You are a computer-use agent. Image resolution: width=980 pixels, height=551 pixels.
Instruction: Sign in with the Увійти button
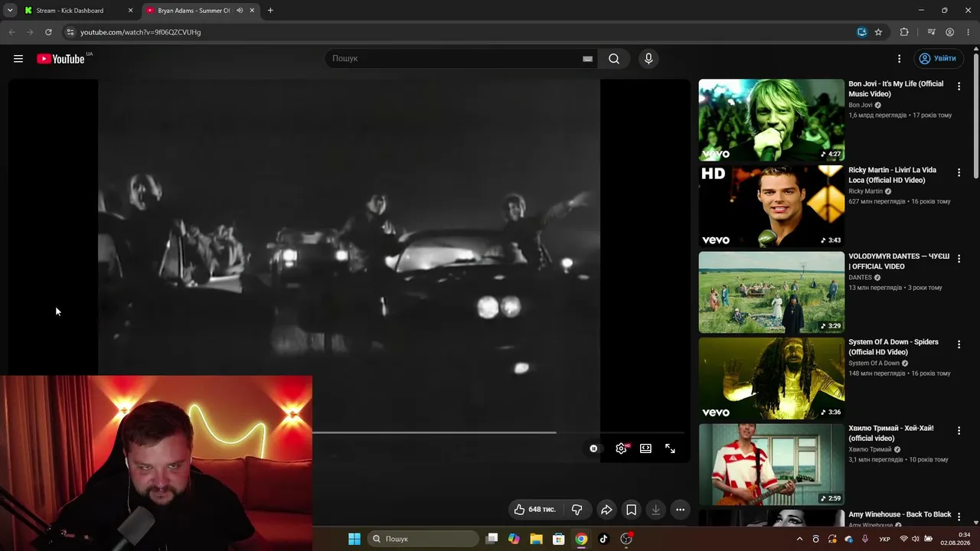tap(938, 59)
